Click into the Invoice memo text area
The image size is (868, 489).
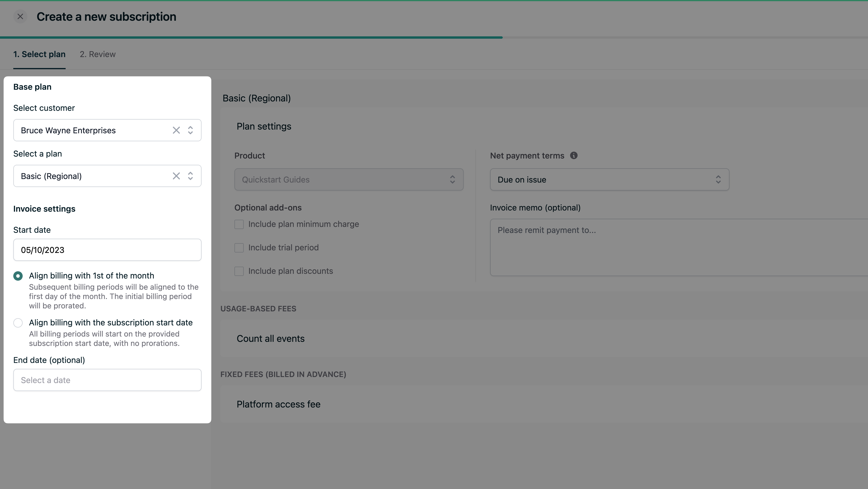click(x=679, y=248)
